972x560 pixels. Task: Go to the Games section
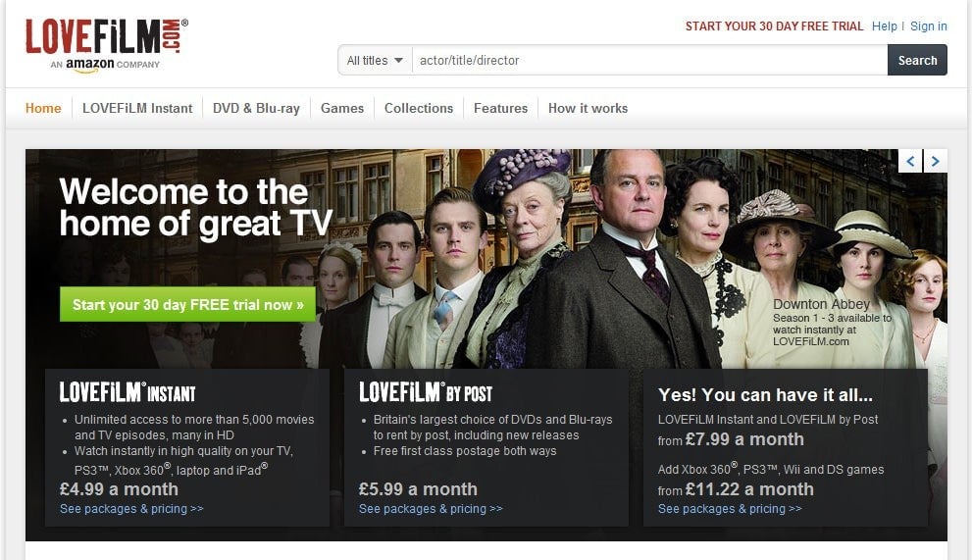pos(342,109)
